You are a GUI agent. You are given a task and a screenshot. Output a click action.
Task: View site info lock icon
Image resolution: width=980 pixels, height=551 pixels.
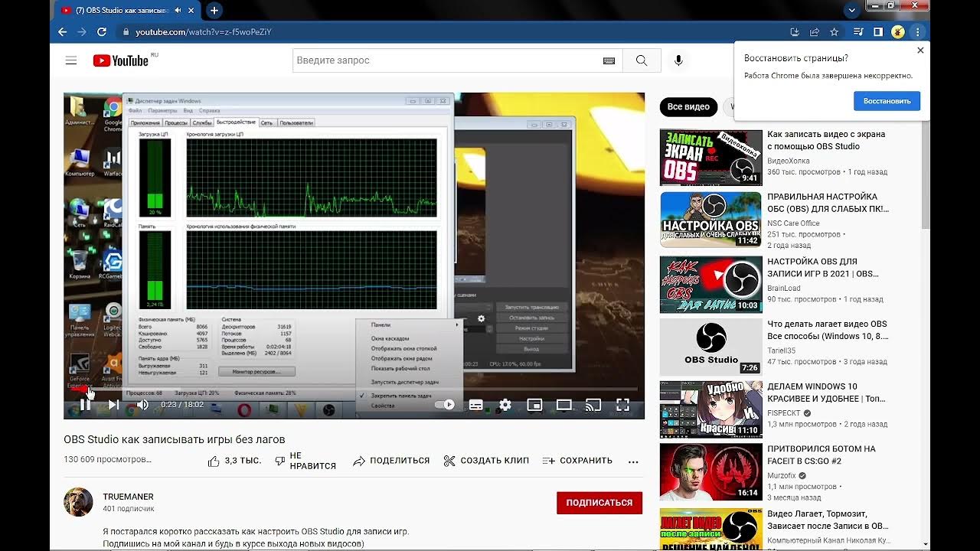(x=126, y=32)
